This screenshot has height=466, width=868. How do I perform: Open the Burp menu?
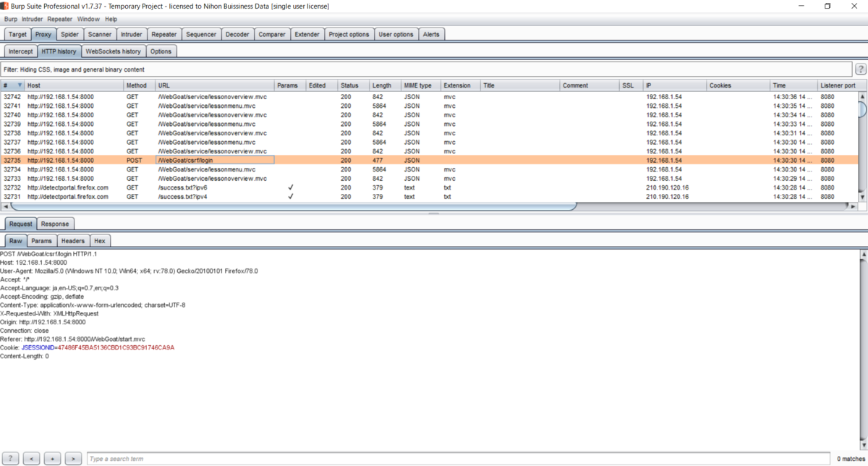coord(11,19)
